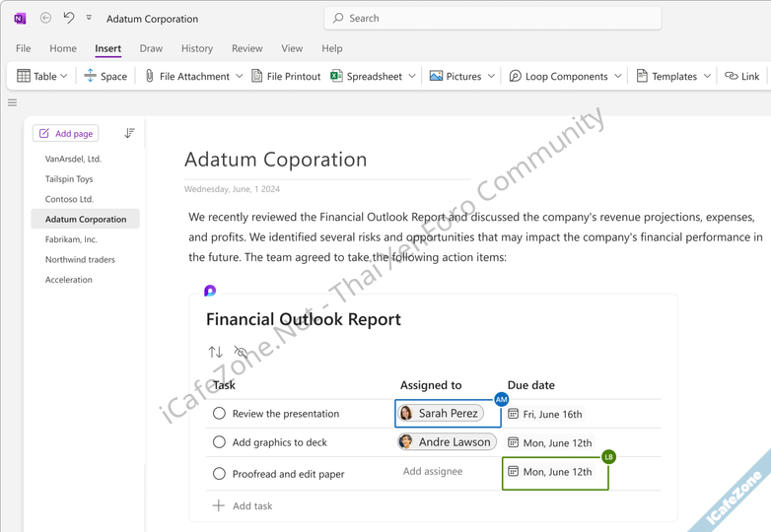Click the File Printout ribbon button

pos(286,76)
